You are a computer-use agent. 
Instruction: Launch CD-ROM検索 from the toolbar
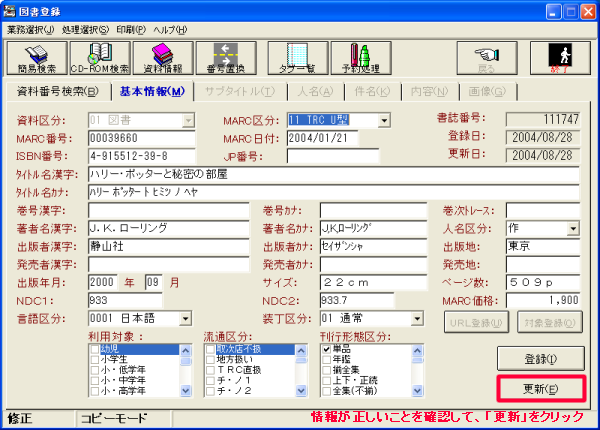[100, 58]
